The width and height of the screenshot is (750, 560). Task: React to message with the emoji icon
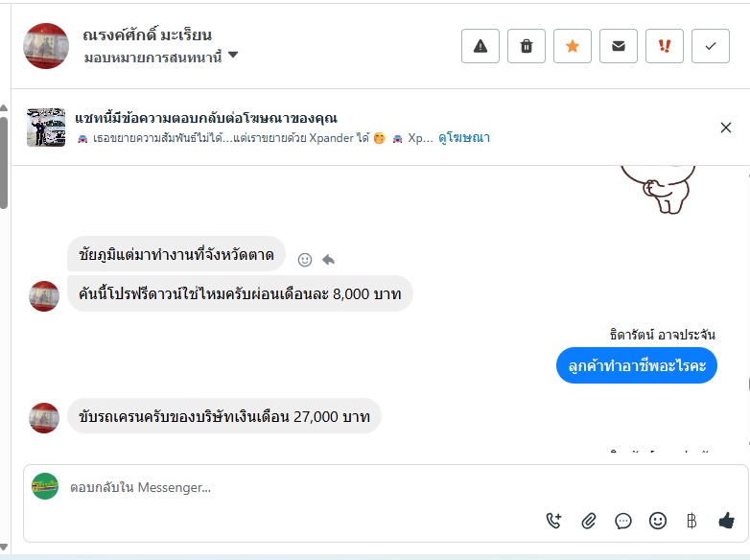(x=305, y=259)
